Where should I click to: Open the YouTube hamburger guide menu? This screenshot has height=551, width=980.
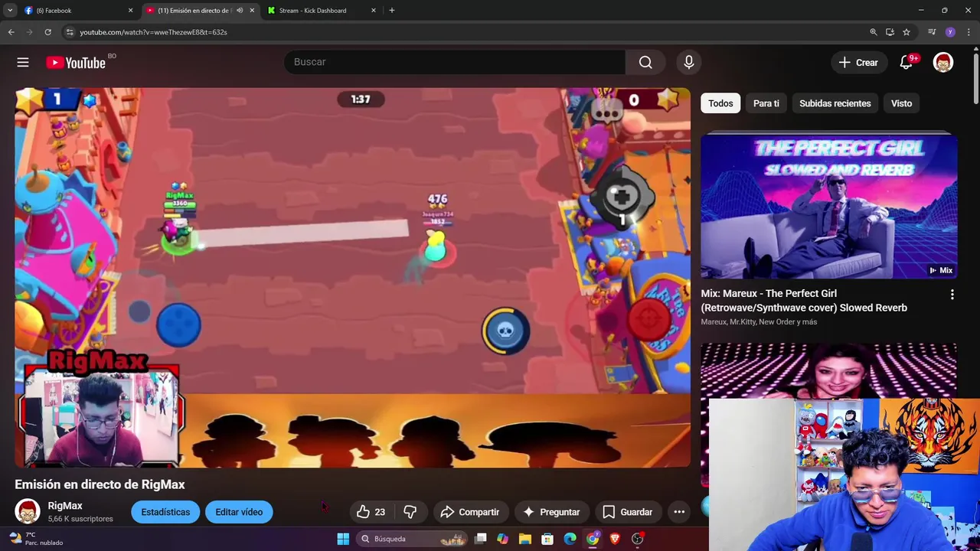point(23,63)
